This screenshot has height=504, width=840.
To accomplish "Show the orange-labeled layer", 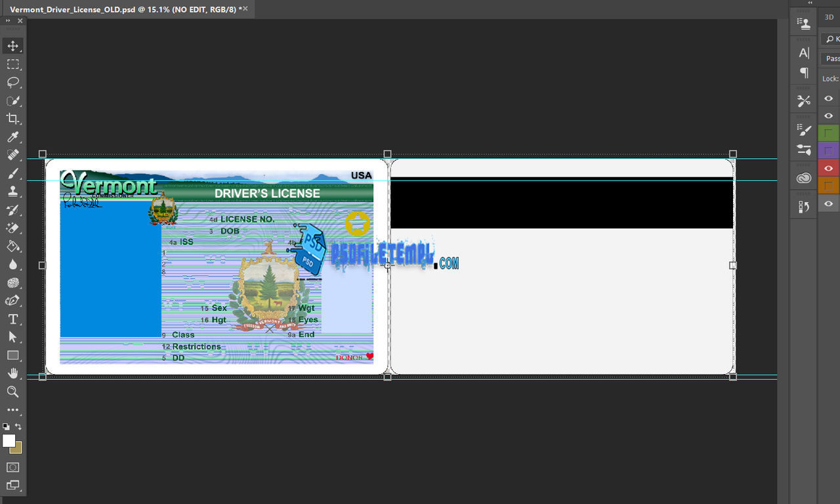I will coord(829,186).
